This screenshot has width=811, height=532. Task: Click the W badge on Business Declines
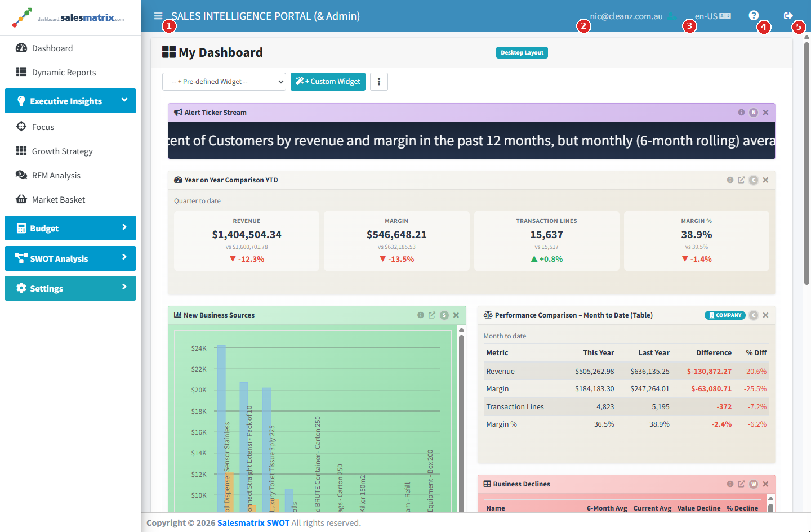(754, 484)
